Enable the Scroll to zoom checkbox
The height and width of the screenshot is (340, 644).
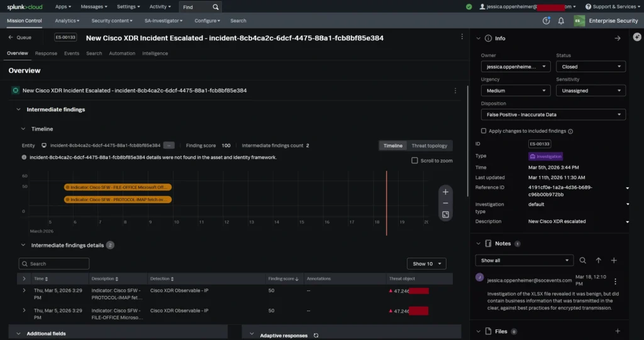point(414,160)
